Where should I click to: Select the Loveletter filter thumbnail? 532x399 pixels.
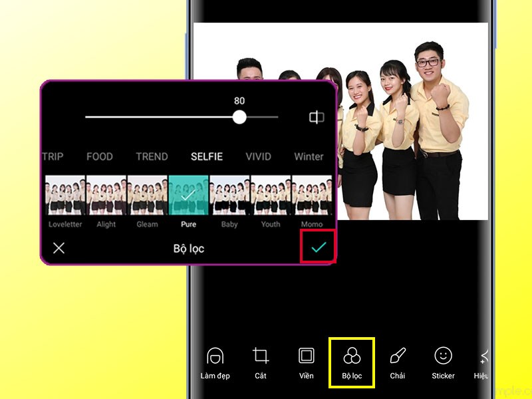point(65,195)
